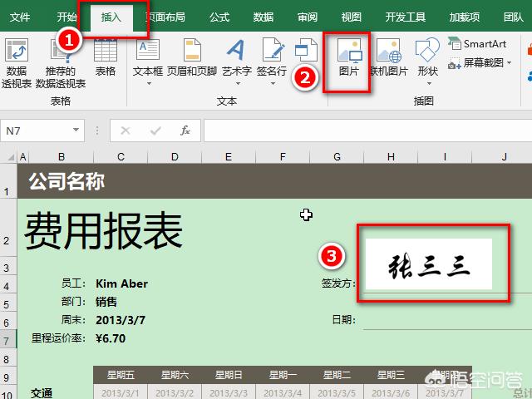Switch to the 公式 (Formulas) tab

[219, 17]
